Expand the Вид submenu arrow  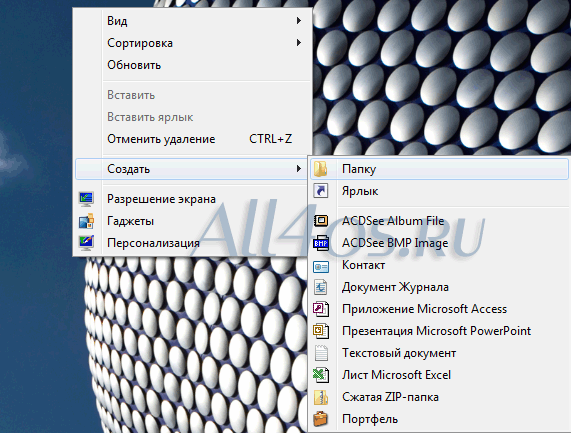[299, 21]
